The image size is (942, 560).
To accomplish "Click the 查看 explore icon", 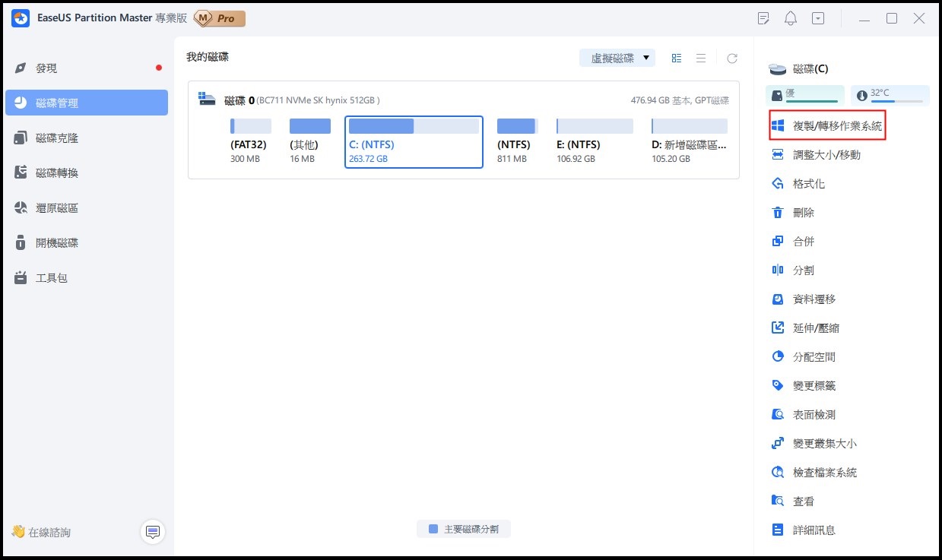I will pos(778,501).
